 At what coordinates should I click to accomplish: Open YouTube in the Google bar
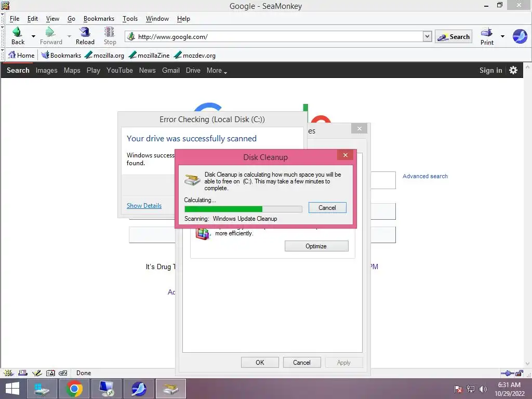coord(119,70)
